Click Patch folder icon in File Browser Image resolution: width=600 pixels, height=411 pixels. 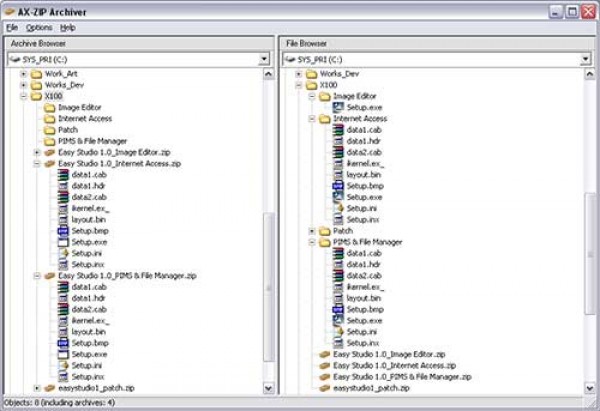coord(324,231)
